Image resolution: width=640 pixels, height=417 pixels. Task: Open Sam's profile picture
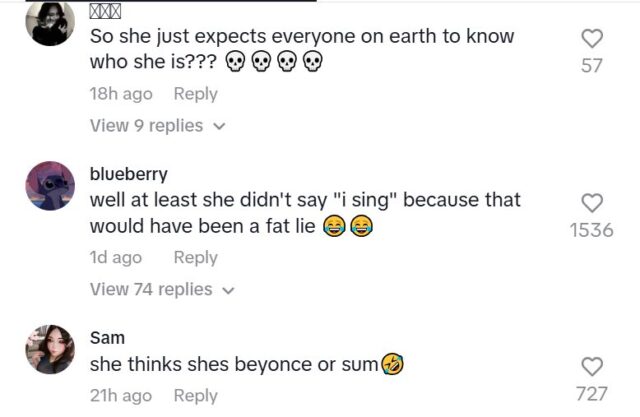(49, 349)
